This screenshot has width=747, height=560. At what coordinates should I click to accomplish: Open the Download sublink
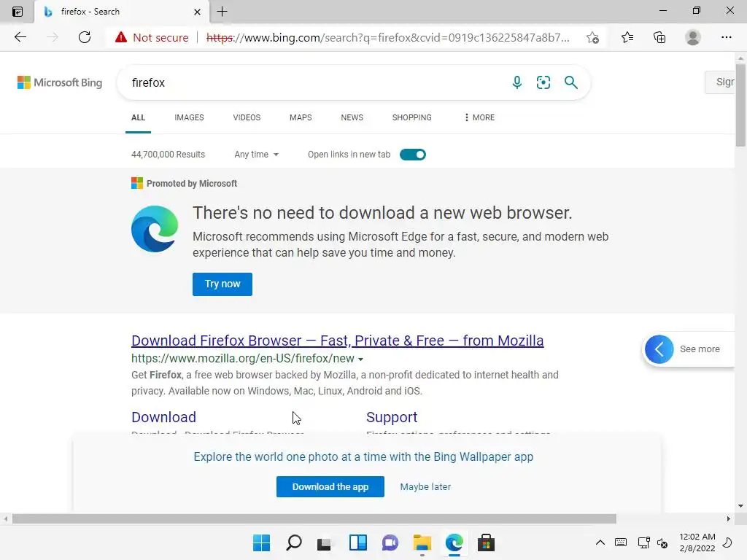coord(164,417)
